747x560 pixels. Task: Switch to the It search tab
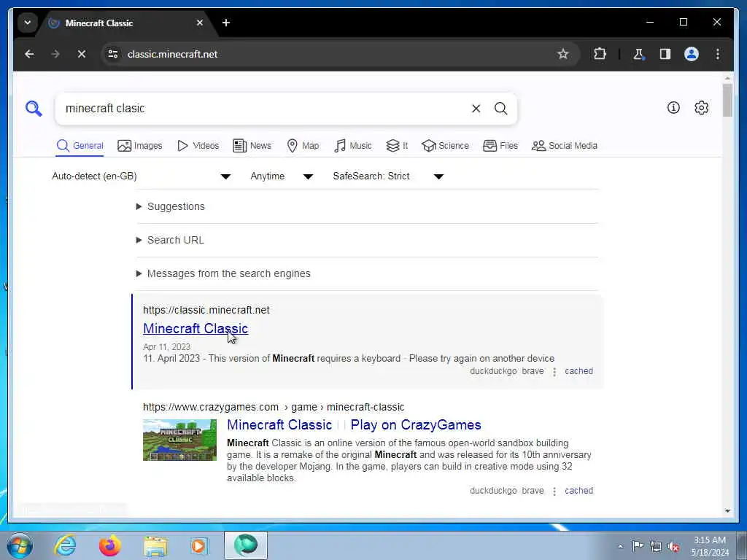click(x=396, y=146)
